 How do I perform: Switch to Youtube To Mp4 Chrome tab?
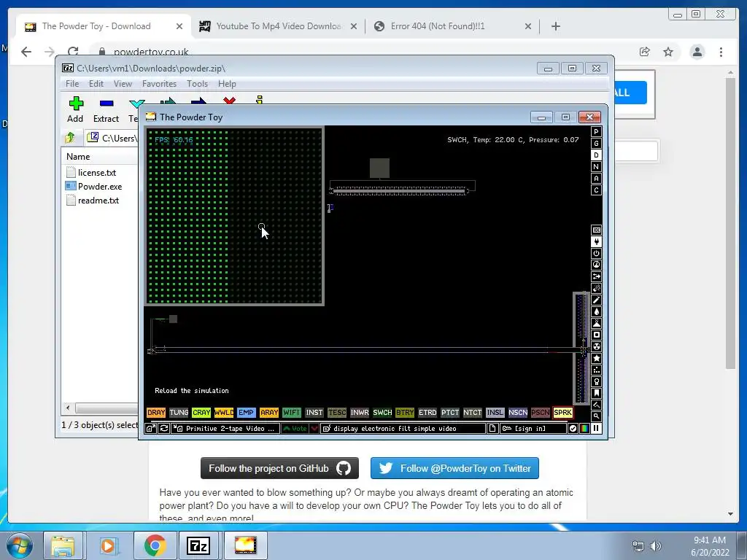click(x=278, y=26)
